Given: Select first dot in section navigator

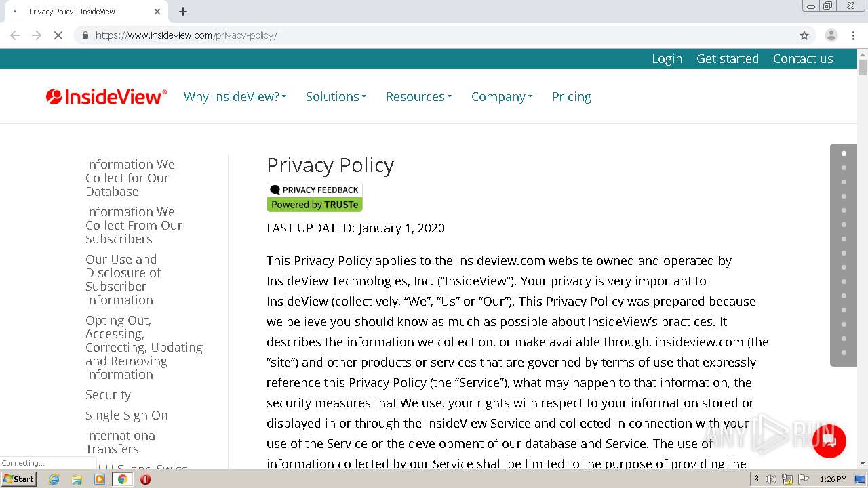Looking at the screenshot, I should [844, 153].
